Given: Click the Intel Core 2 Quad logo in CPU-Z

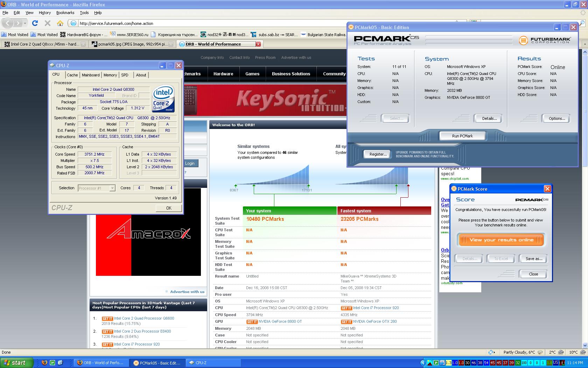Looking at the screenshot, I should click(x=163, y=99).
